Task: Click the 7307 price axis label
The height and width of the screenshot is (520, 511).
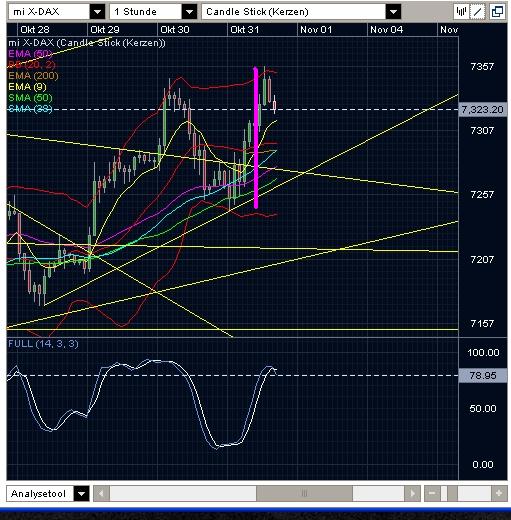Action: (x=482, y=130)
